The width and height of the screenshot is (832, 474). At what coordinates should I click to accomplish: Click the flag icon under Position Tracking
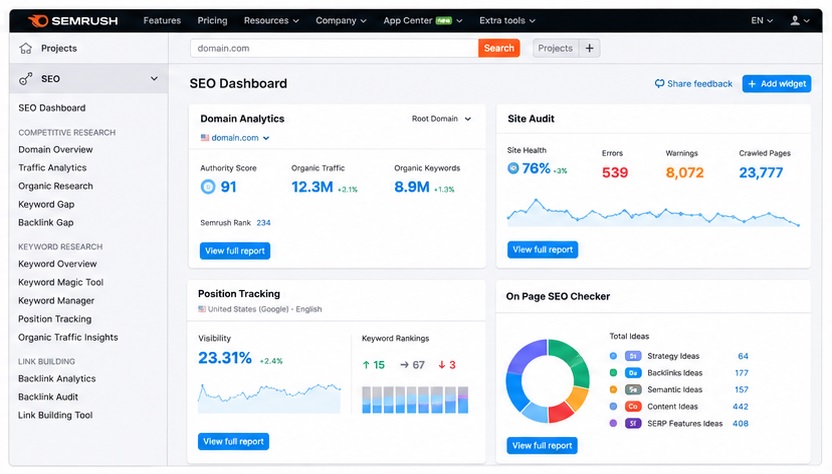coord(202,309)
